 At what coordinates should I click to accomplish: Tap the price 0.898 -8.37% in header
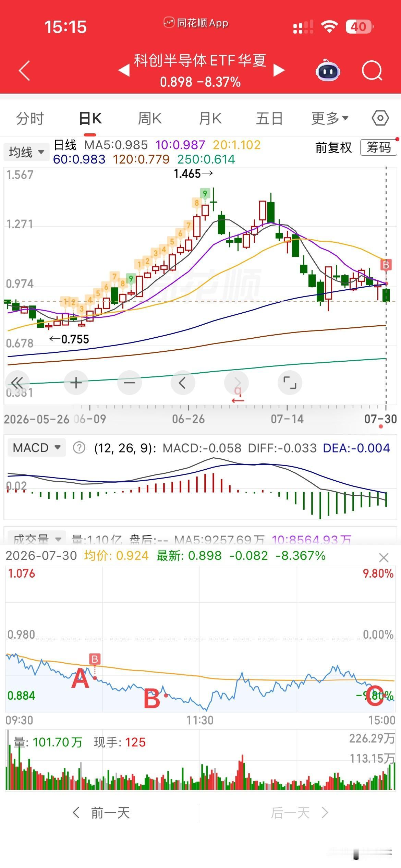[x=200, y=82]
